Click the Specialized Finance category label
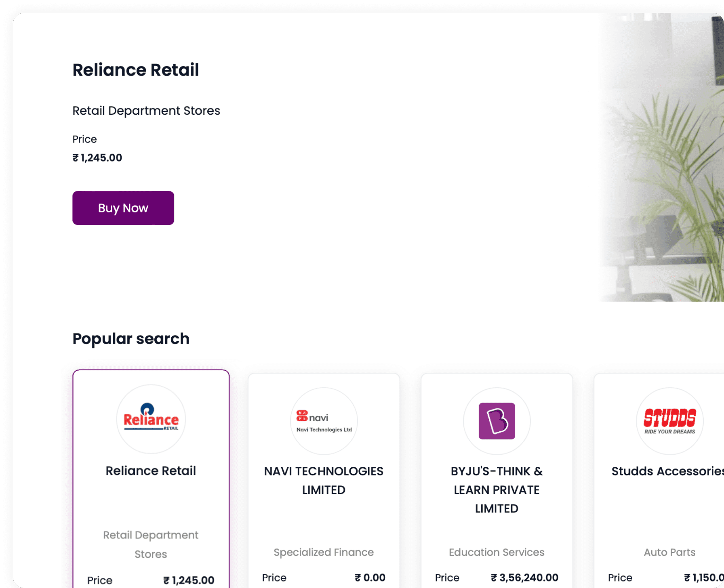Viewport: 724px width, 588px height. pos(324,552)
